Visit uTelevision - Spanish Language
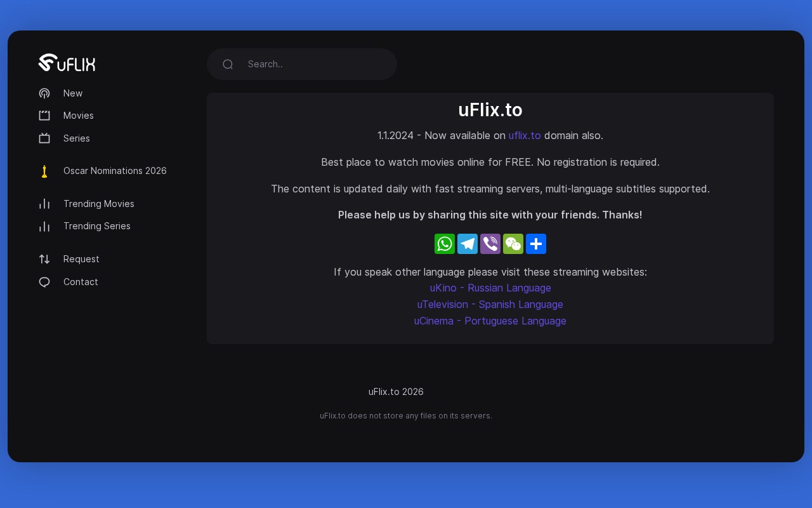 coord(490,304)
